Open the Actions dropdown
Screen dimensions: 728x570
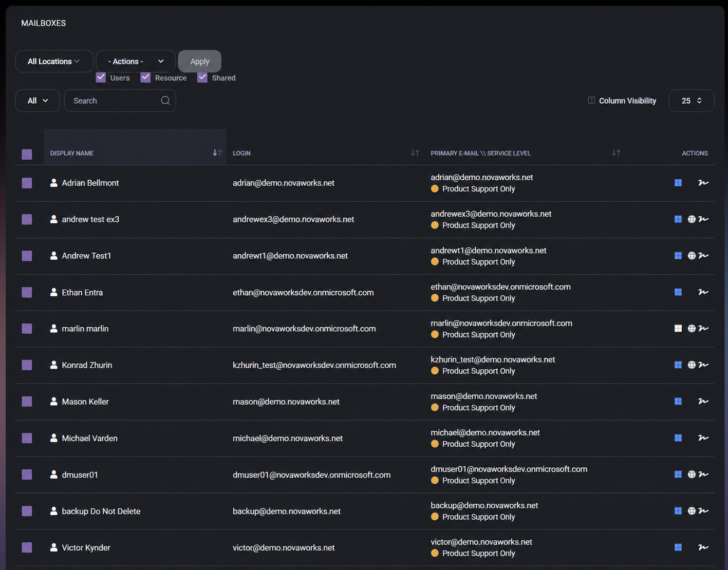(136, 61)
